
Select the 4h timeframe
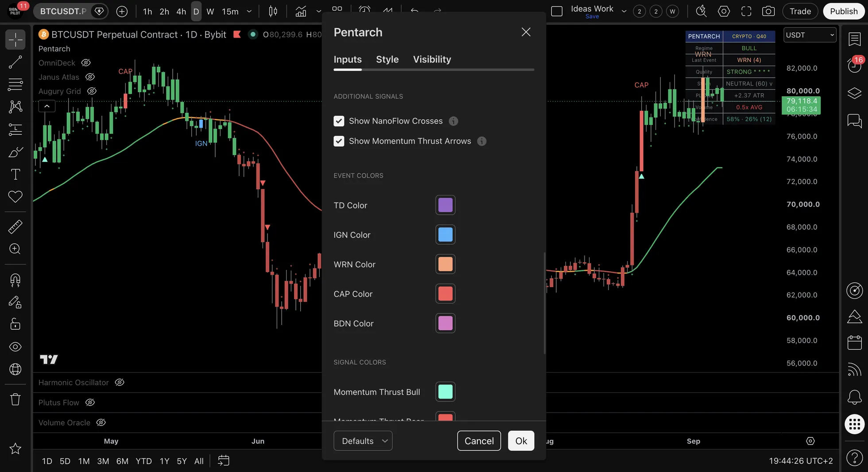click(181, 12)
